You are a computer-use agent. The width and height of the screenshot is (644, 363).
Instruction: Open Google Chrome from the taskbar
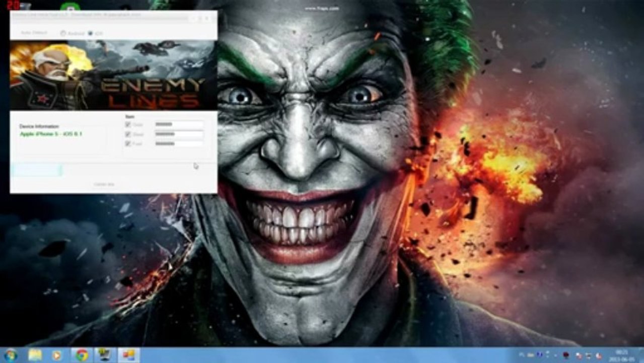pyautogui.click(x=82, y=355)
